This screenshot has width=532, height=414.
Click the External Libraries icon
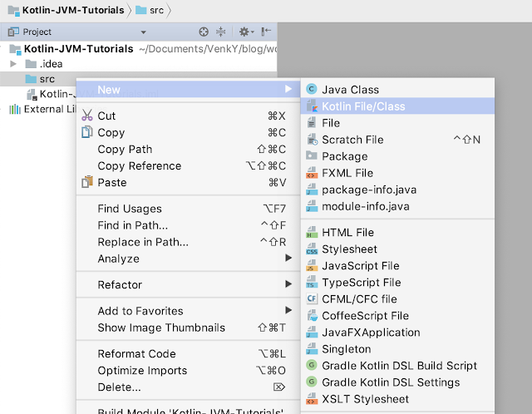[15, 109]
